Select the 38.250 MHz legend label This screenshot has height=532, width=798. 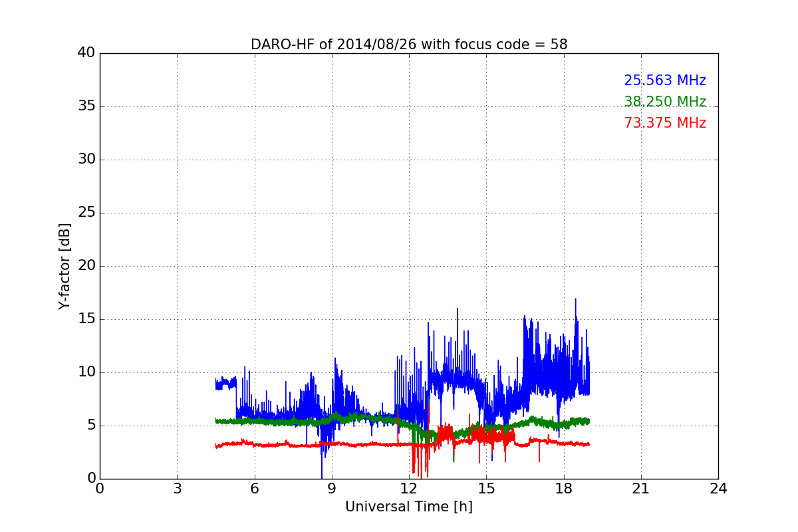point(665,102)
